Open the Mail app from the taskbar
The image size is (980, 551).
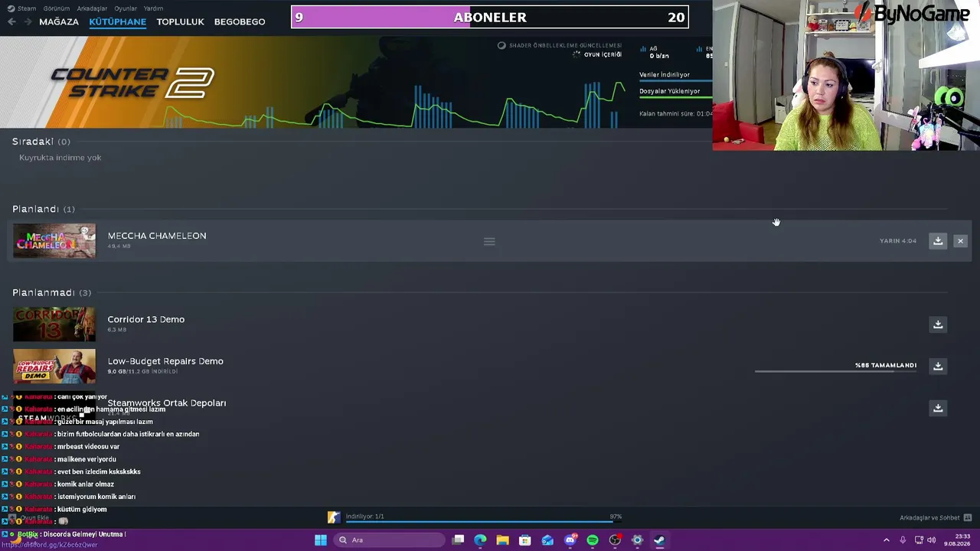point(547,540)
